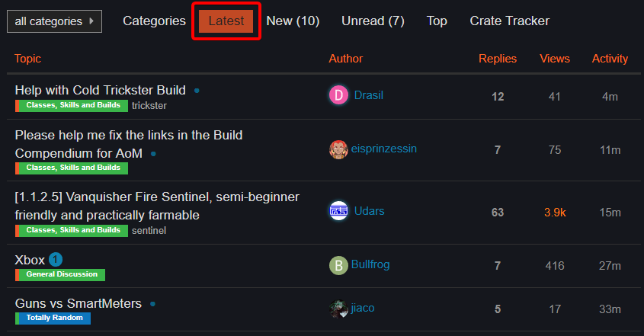This screenshot has width=644, height=336.
Task: Expand the all categories dropdown
Action: (x=54, y=21)
